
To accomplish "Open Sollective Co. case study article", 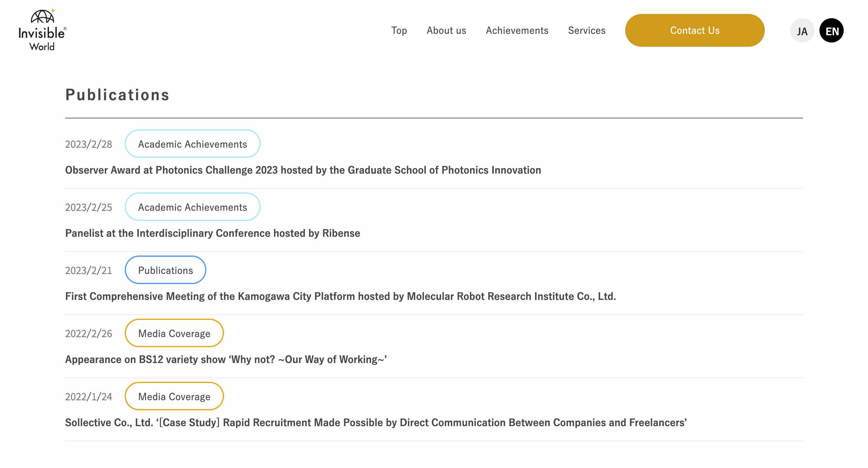I will coord(376,422).
